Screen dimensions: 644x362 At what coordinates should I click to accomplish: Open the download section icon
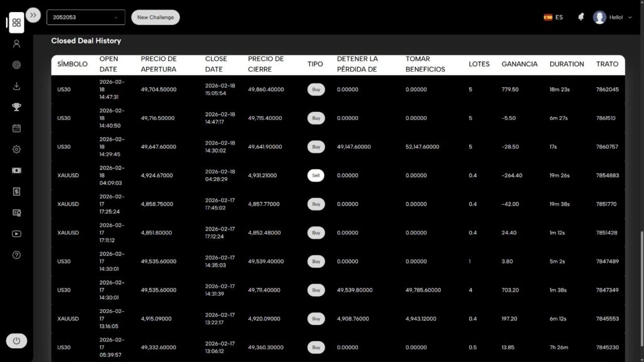point(16,86)
